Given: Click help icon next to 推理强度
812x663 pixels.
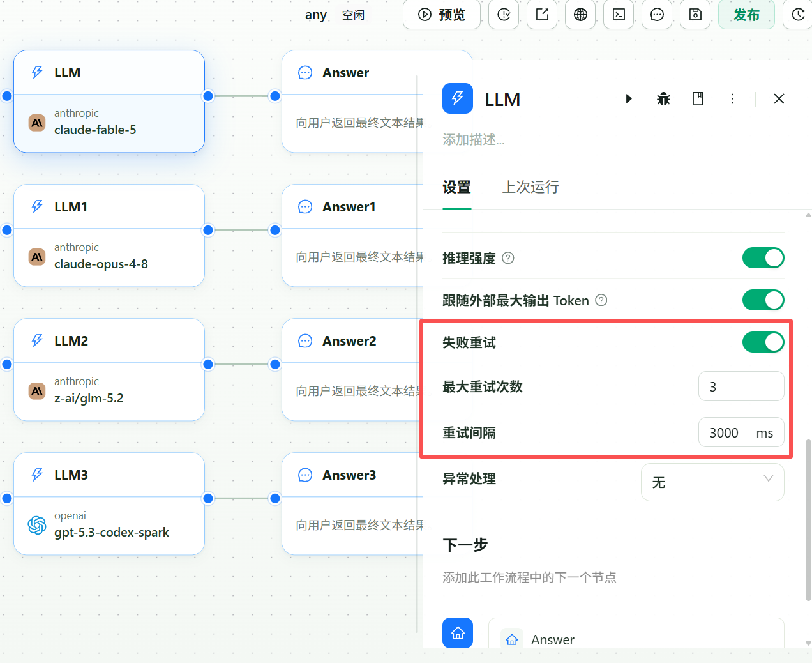Looking at the screenshot, I should pyautogui.click(x=508, y=258).
